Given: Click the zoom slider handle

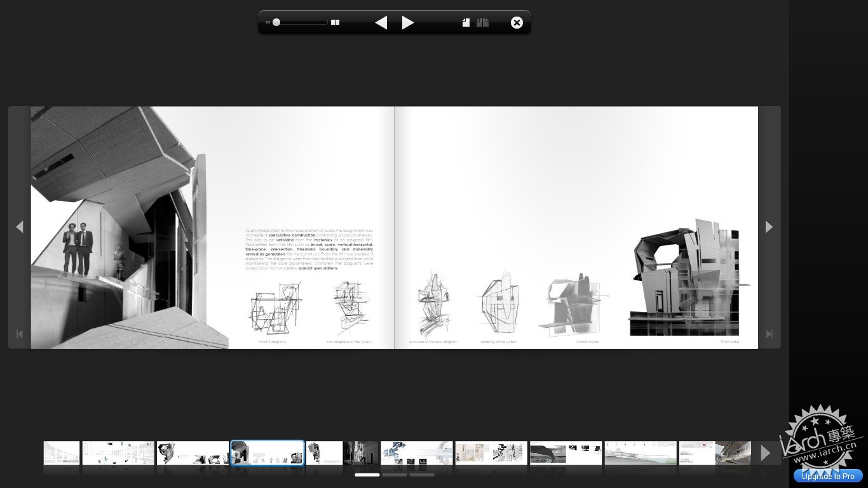Looking at the screenshot, I should 276,22.
